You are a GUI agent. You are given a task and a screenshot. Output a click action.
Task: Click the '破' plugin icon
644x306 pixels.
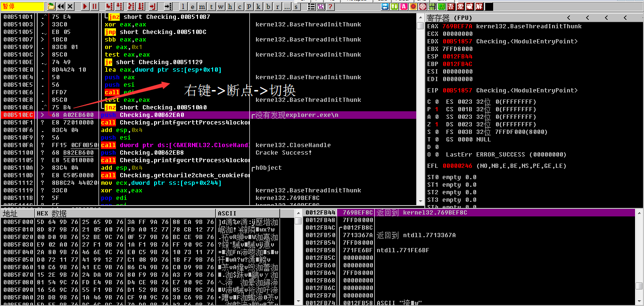point(470,7)
